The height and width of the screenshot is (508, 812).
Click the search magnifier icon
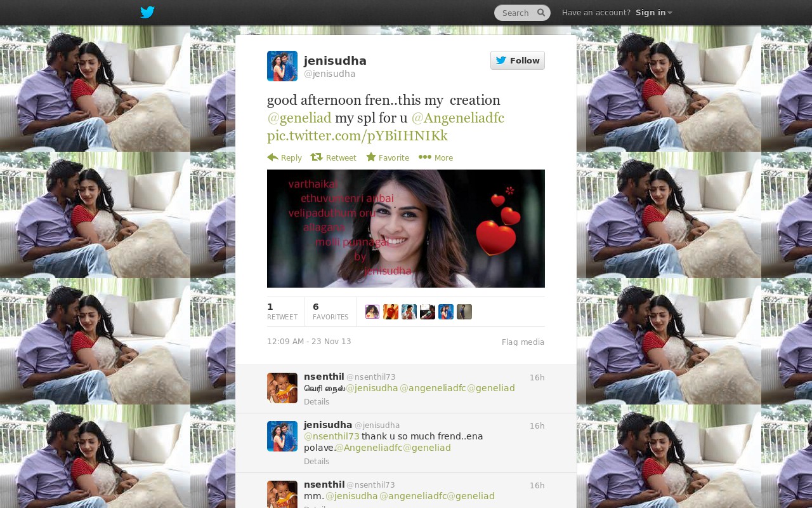pos(541,13)
